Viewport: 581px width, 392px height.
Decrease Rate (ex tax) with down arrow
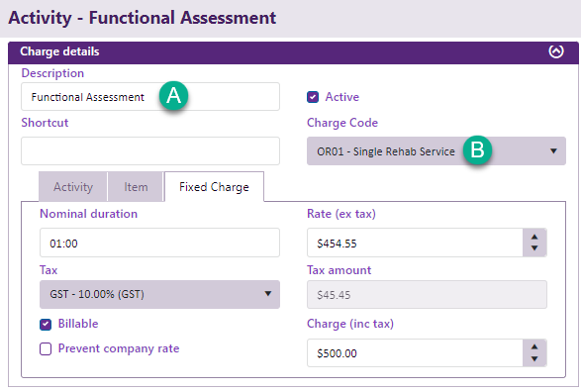coord(534,248)
